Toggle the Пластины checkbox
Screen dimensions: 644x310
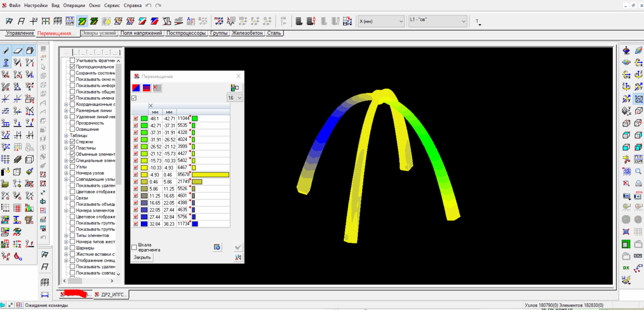coord(72,148)
